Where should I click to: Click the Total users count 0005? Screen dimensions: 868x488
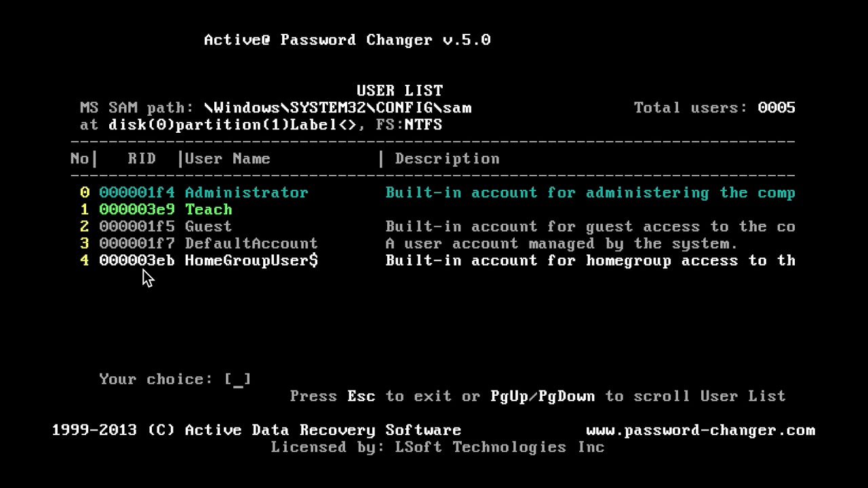pyautogui.click(x=776, y=108)
